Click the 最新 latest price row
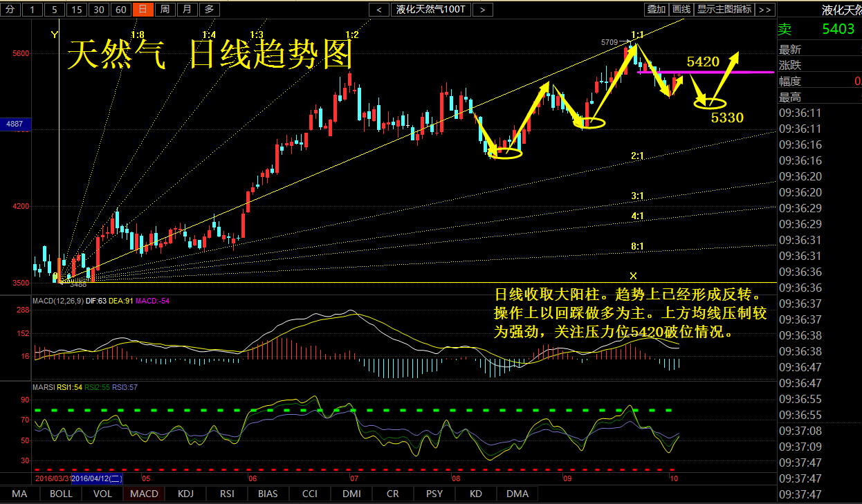The height and width of the screenshot is (504, 862). (820, 49)
